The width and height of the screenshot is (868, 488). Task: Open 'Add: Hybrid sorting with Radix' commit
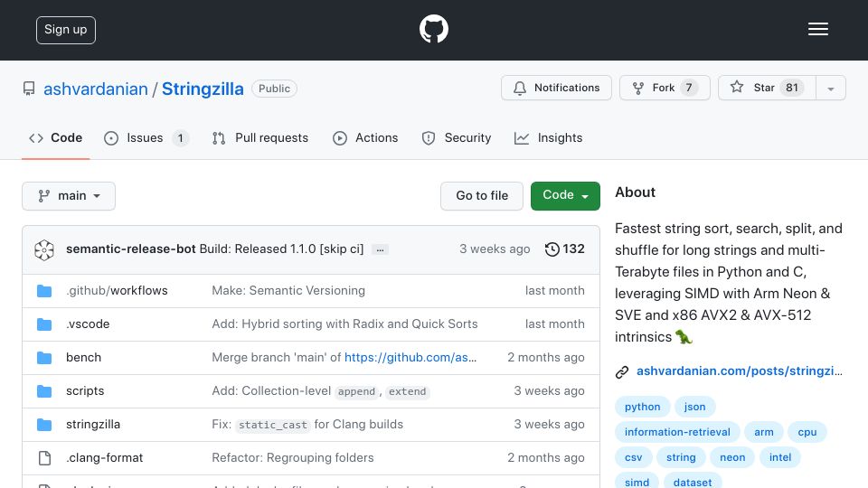click(344, 324)
